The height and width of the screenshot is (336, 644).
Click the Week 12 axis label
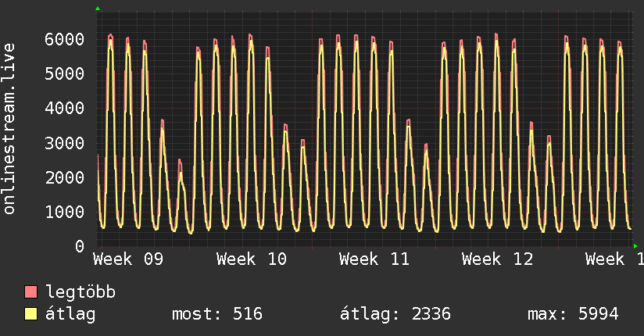[497, 259]
